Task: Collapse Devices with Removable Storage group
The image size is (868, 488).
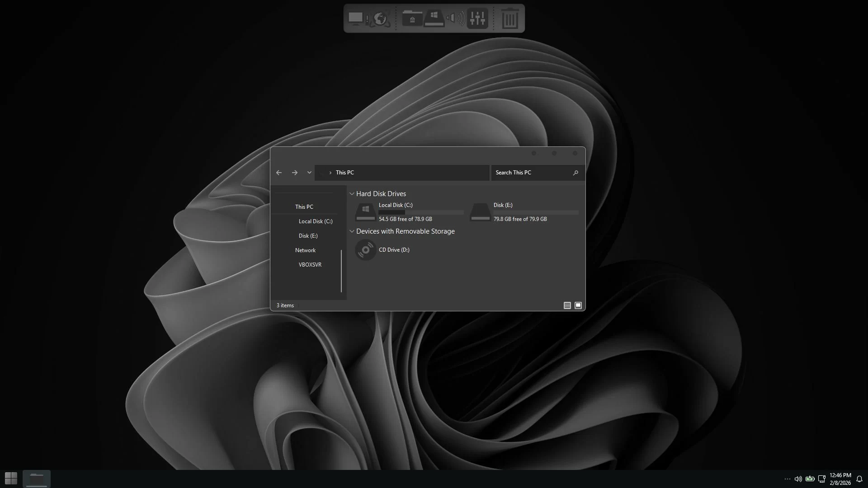Action: click(x=352, y=231)
